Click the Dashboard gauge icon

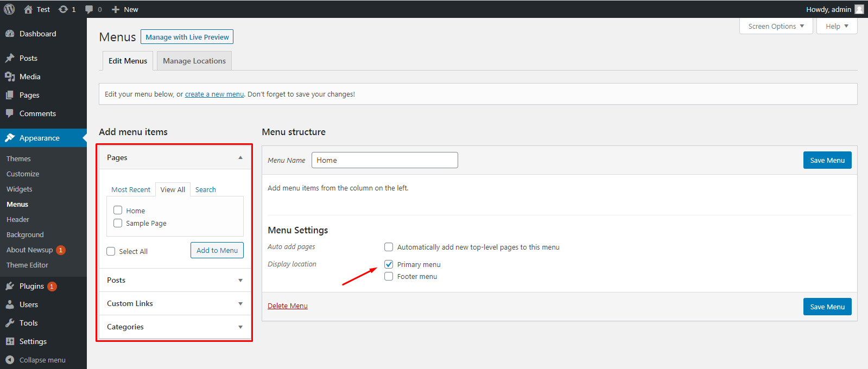(x=10, y=34)
